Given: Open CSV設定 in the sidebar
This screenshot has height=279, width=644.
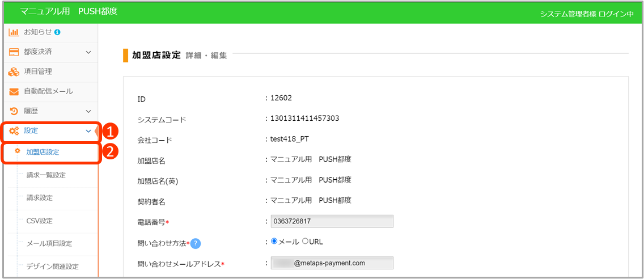Looking at the screenshot, I should pyautogui.click(x=39, y=221).
